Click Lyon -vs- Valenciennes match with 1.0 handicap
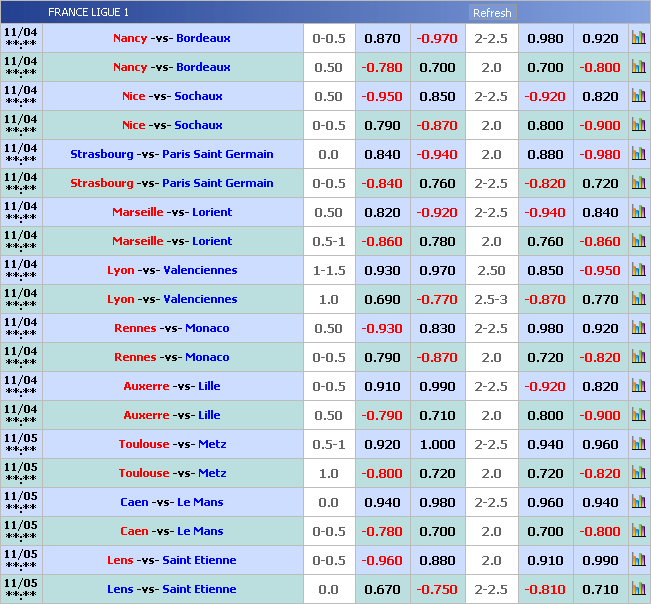Viewport: 651px width, 604px height. click(172, 299)
